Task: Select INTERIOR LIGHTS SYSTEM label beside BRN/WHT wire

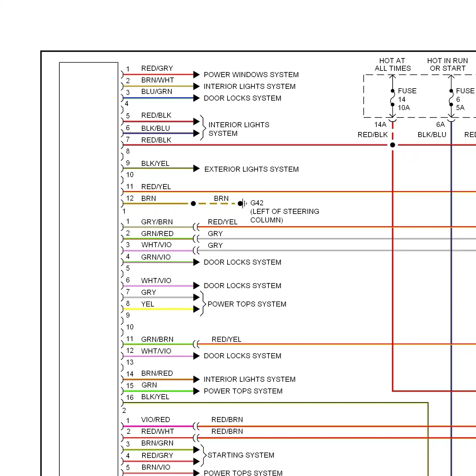Action: 249,86
